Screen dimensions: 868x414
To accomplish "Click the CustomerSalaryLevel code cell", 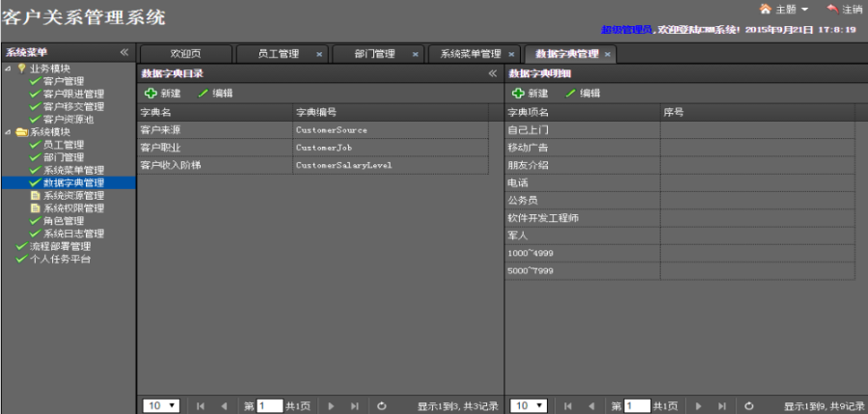I will point(391,165).
